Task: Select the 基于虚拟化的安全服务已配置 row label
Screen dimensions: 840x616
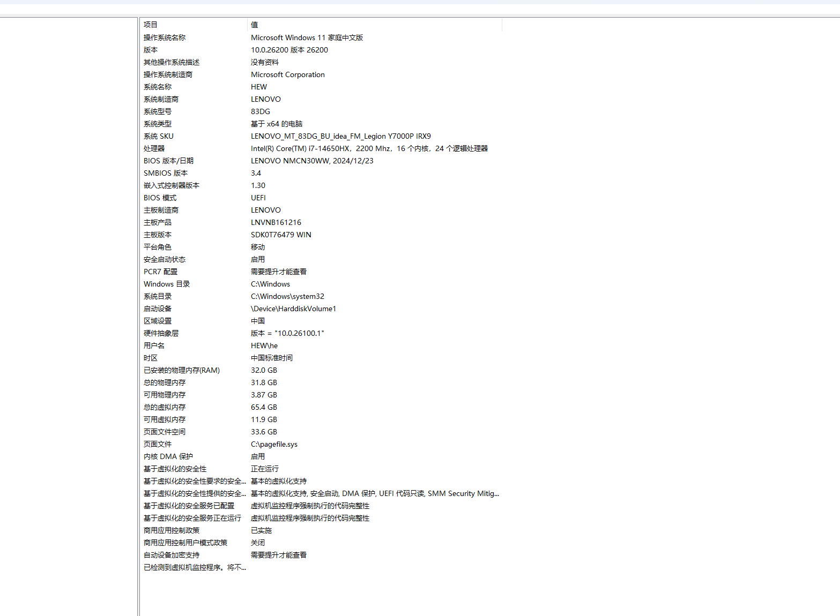Action: pyautogui.click(x=189, y=506)
